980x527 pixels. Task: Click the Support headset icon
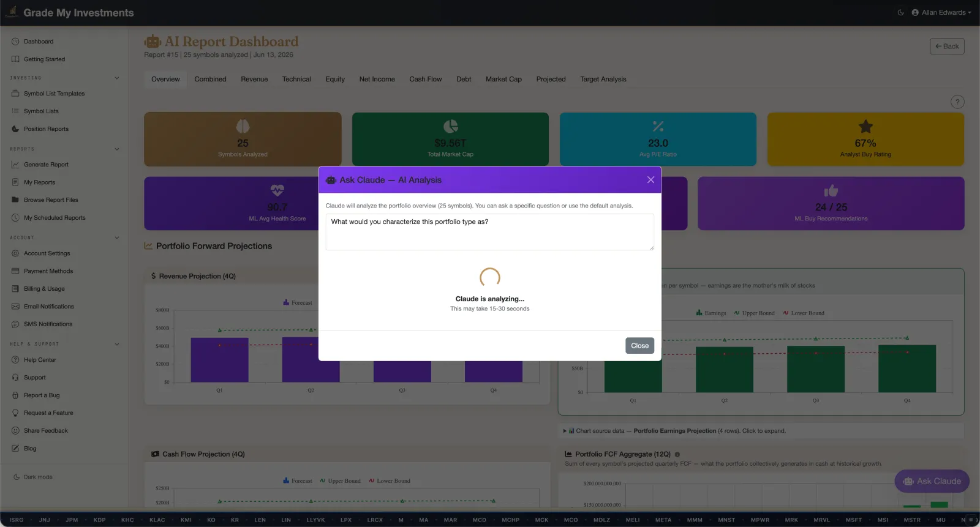(15, 378)
